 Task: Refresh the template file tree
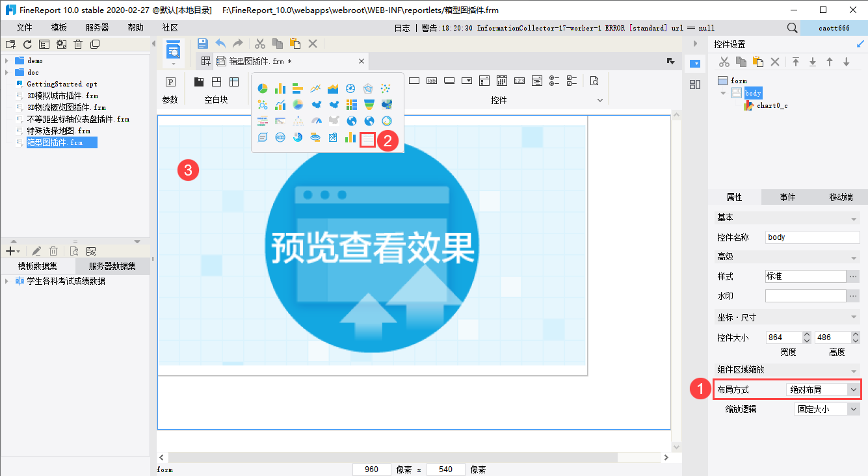point(27,44)
